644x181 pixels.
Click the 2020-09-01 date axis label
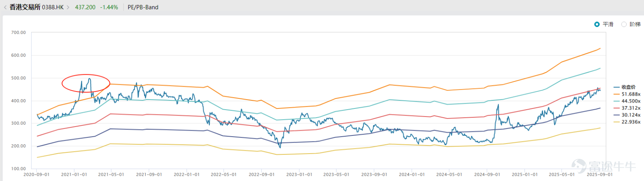tap(37, 175)
